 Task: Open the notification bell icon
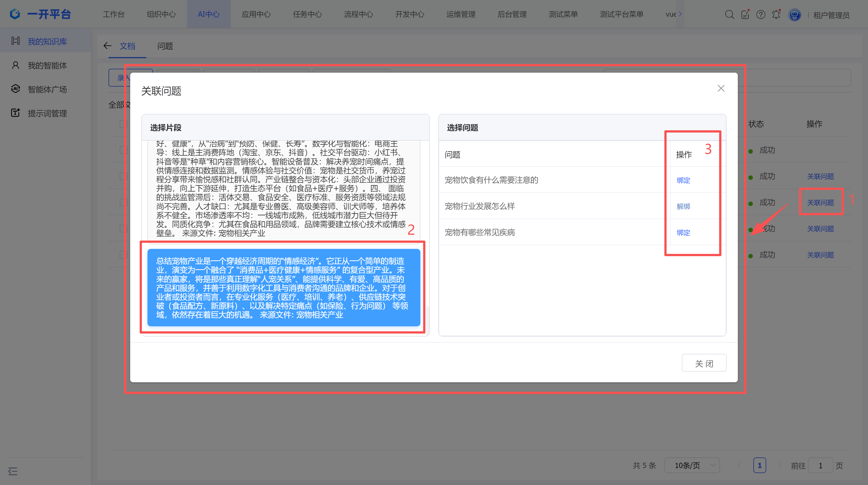click(776, 14)
